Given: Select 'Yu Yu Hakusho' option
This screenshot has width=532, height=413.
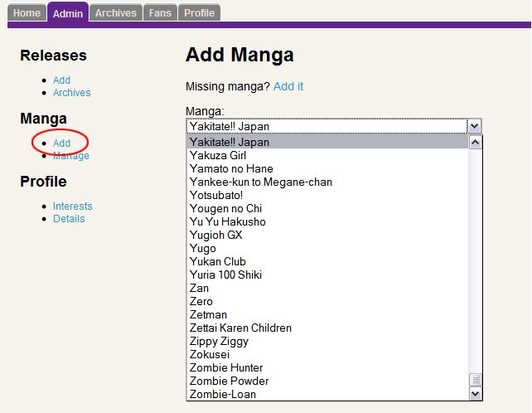Looking at the screenshot, I should 327,221.
